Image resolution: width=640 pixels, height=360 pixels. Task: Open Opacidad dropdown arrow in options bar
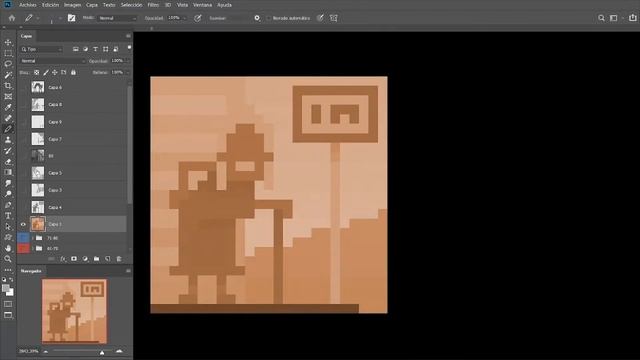pyautogui.click(x=184, y=18)
